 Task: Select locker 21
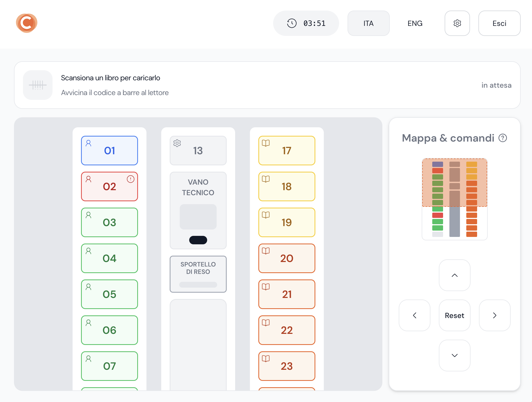287,294
